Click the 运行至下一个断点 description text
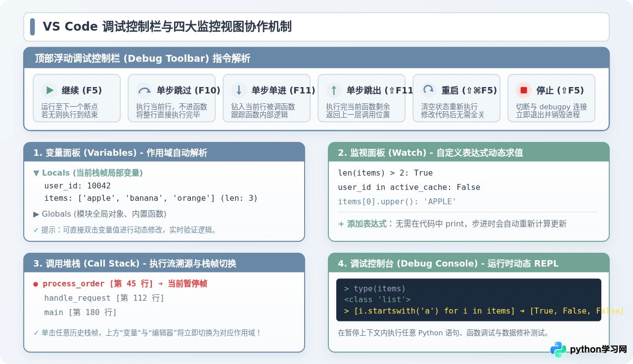This screenshot has width=633, height=364. click(x=70, y=106)
